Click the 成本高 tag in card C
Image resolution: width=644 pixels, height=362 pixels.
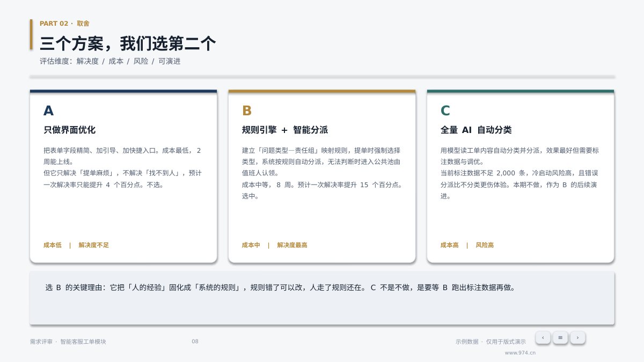click(x=450, y=245)
